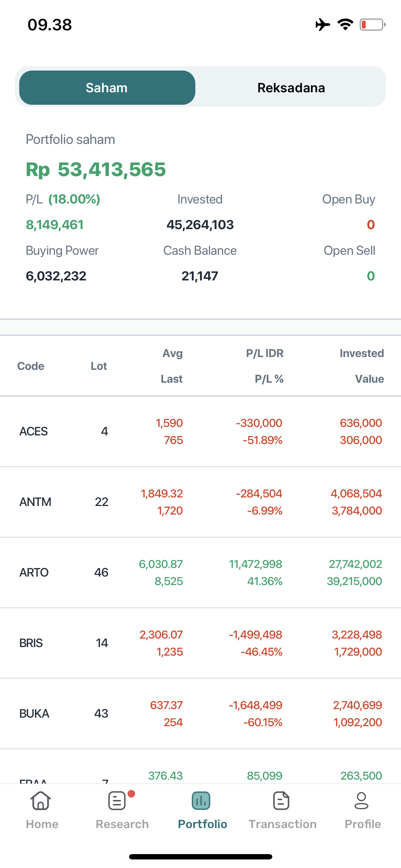Select the ANTM holding row
The image size is (401, 868).
coord(200,502)
